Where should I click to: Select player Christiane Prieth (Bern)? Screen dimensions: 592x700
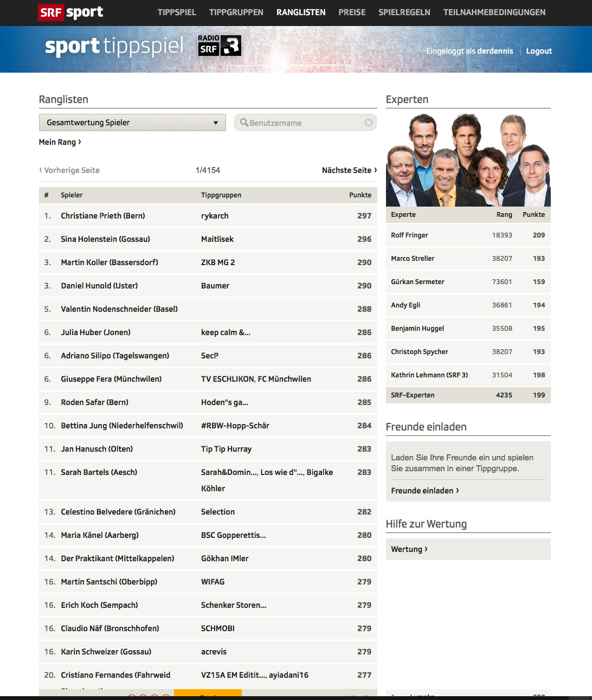(103, 216)
